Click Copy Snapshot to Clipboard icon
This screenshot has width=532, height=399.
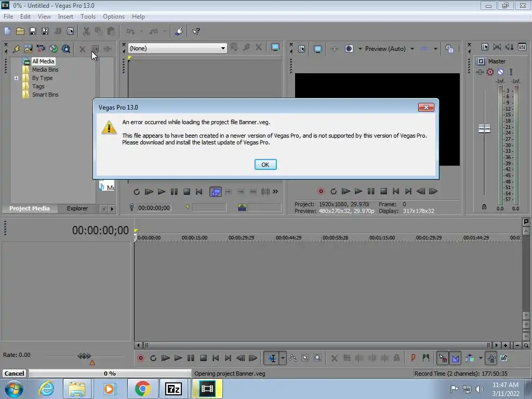[449, 49]
